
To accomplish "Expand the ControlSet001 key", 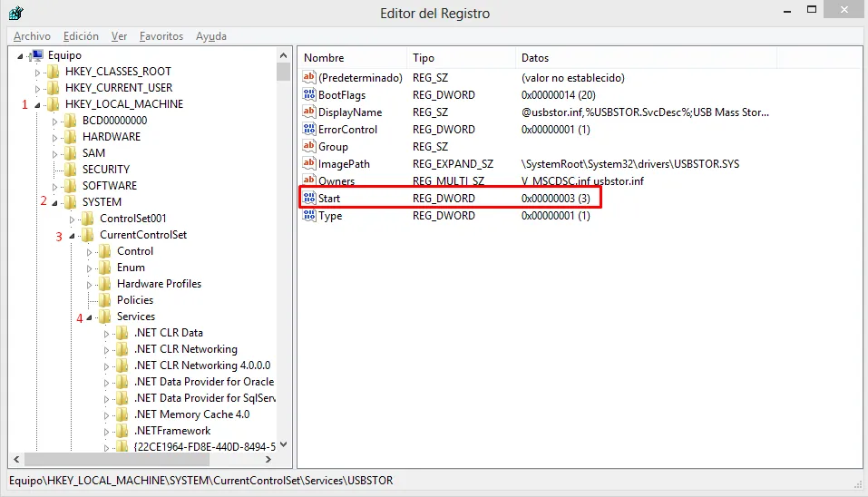I will pyautogui.click(x=72, y=219).
